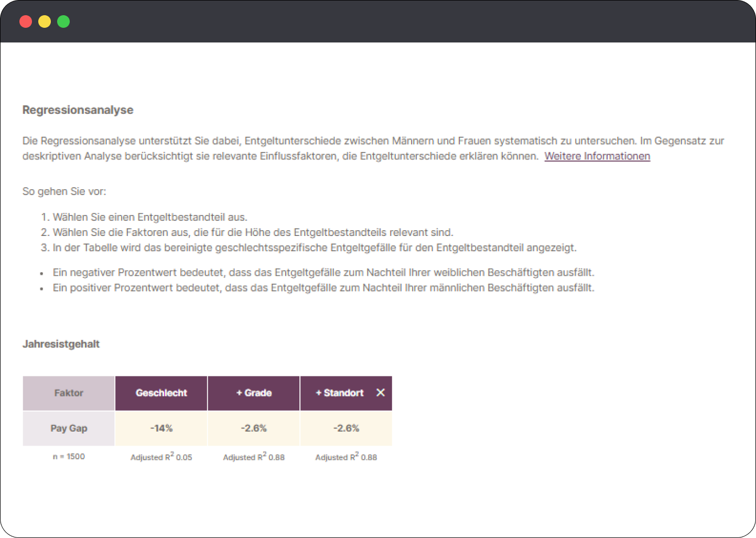Select the Adjusted R² 0.05 label
This screenshot has width=756, height=538.
(x=161, y=457)
